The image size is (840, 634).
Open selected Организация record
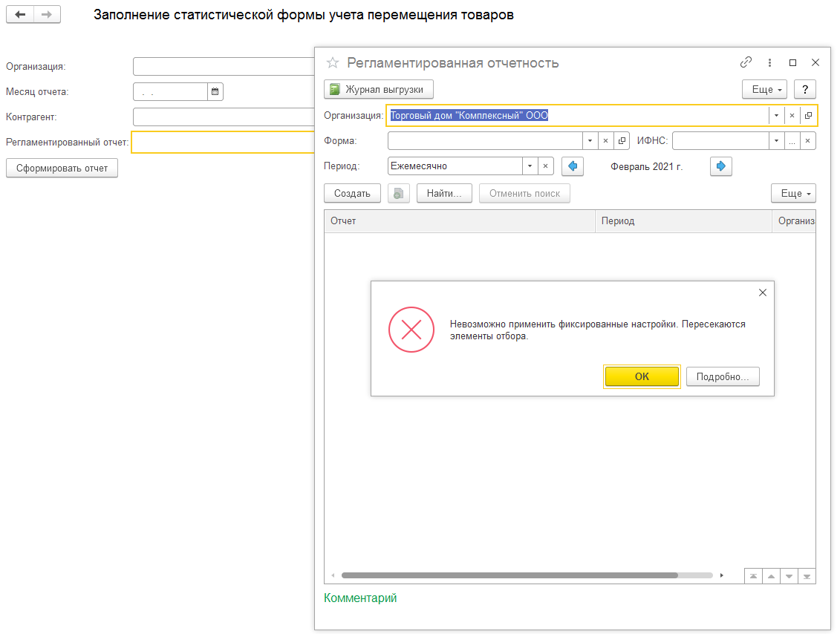(x=808, y=115)
